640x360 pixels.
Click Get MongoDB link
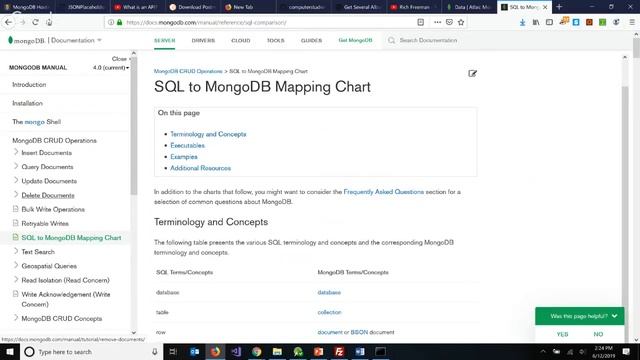pos(355,40)
